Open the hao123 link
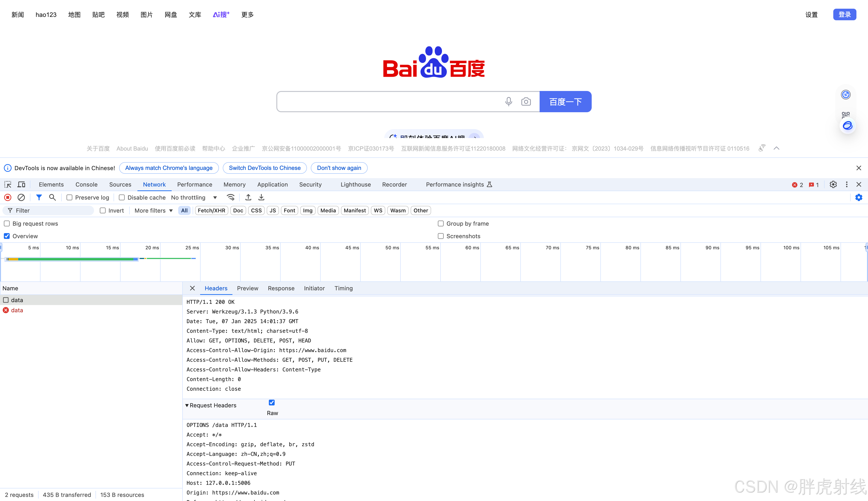Screen dimensions: 868x501 click(46, 14)
